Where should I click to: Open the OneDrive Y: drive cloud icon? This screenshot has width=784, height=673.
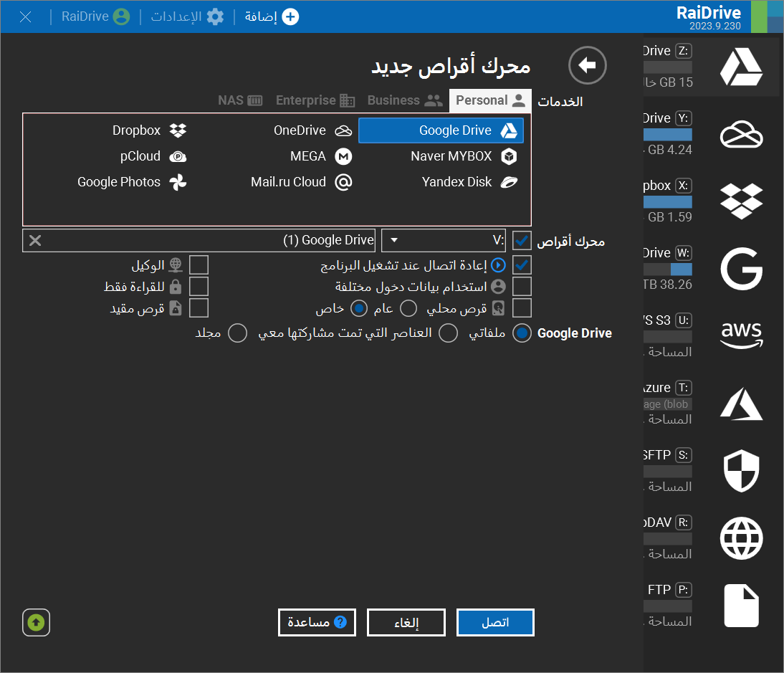pos(741,134)
